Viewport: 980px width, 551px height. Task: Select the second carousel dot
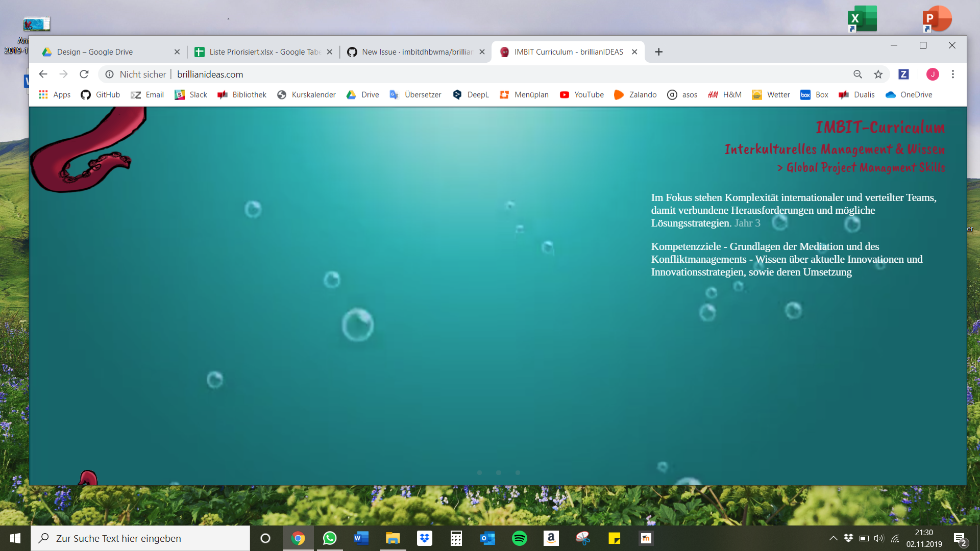pos(499,473)
